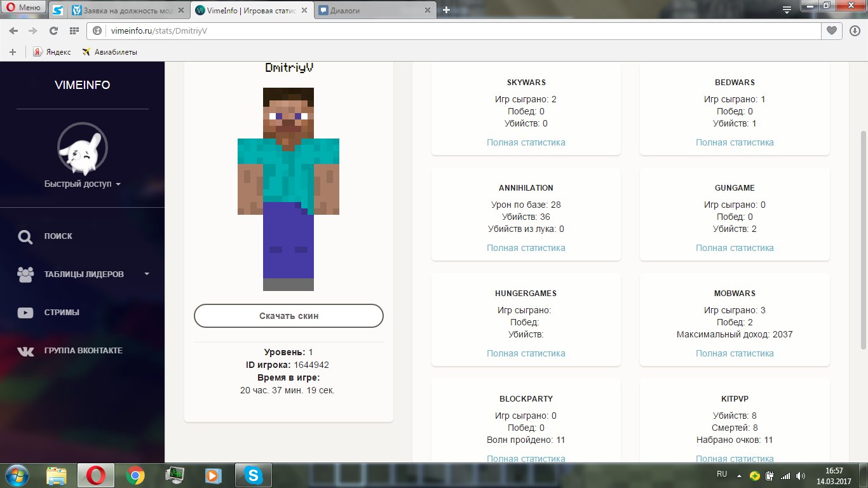Open ГРУППА ВКОНТАКТЕ sidebar item
This screenshot has height=488, width=868.
point(83,351)
